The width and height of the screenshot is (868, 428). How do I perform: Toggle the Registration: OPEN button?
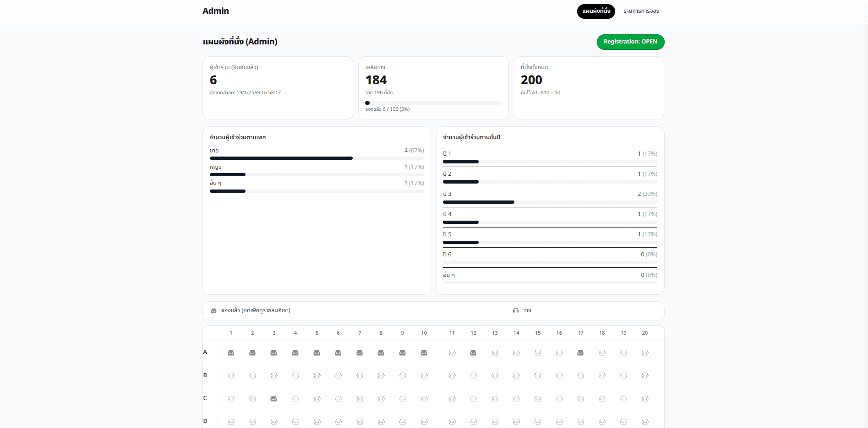630,42
